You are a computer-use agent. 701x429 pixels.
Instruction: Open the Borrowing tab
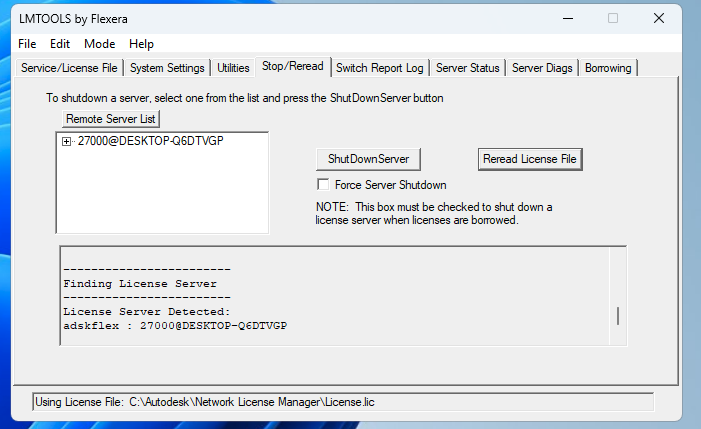608,68
